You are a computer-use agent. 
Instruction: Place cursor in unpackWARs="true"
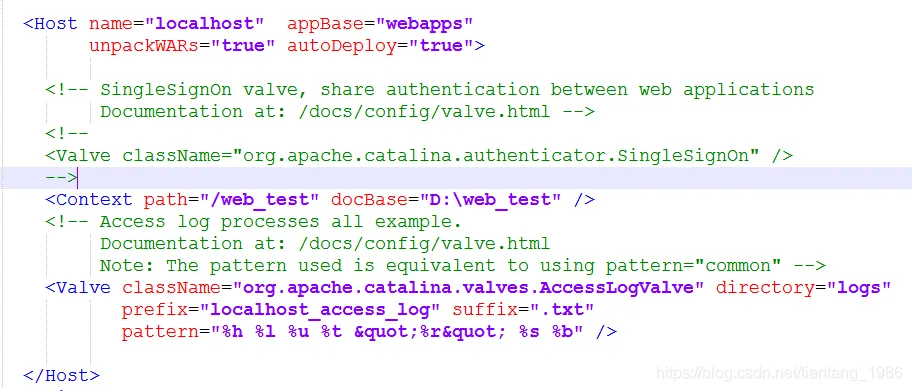(x=181, y=46)
